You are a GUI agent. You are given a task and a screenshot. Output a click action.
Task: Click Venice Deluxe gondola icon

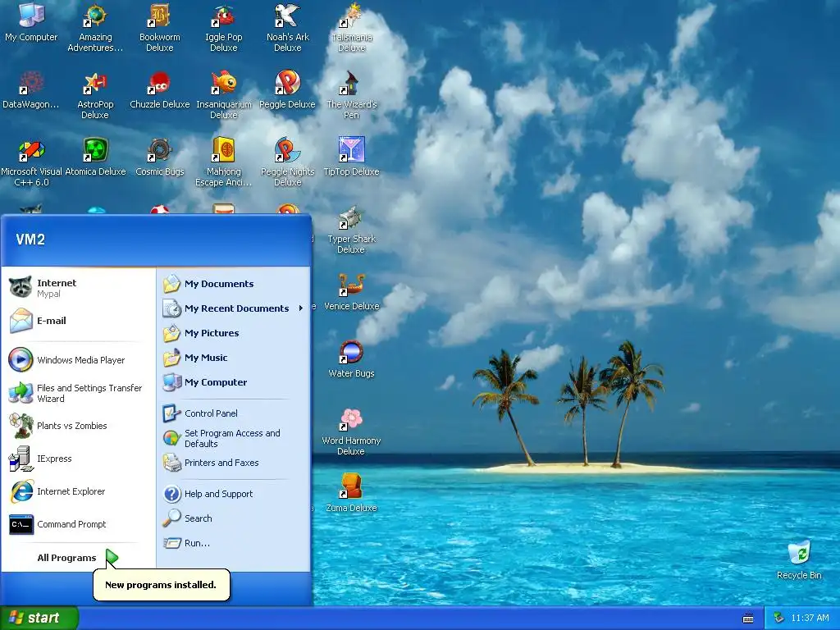[351, 291]
